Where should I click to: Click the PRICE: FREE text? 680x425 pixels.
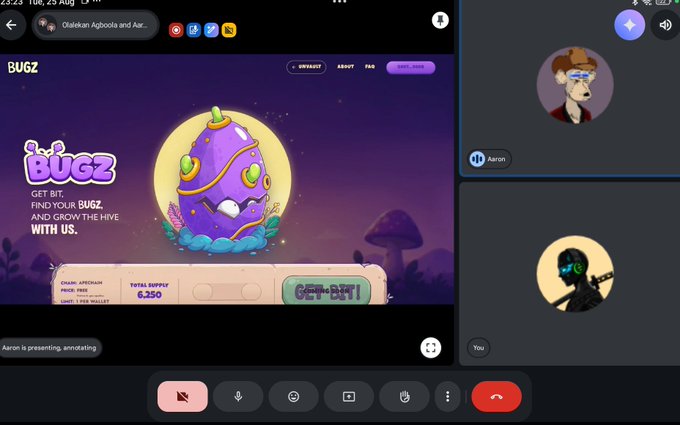click(x=74, y=291)
